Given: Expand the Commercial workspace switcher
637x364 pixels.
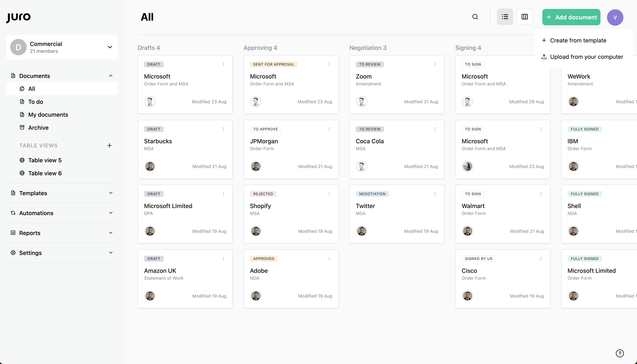Looking at the screenshot, I should click(x=110, y=47).
